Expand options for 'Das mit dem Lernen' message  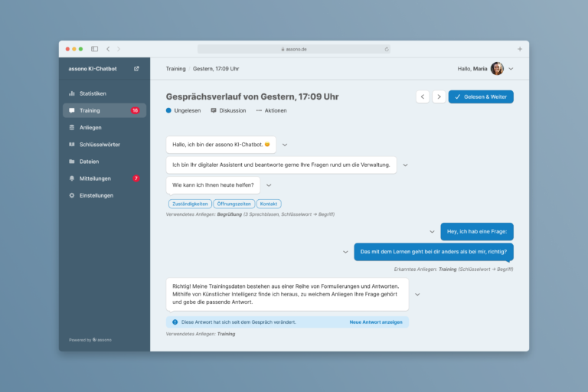pos(345,252)
